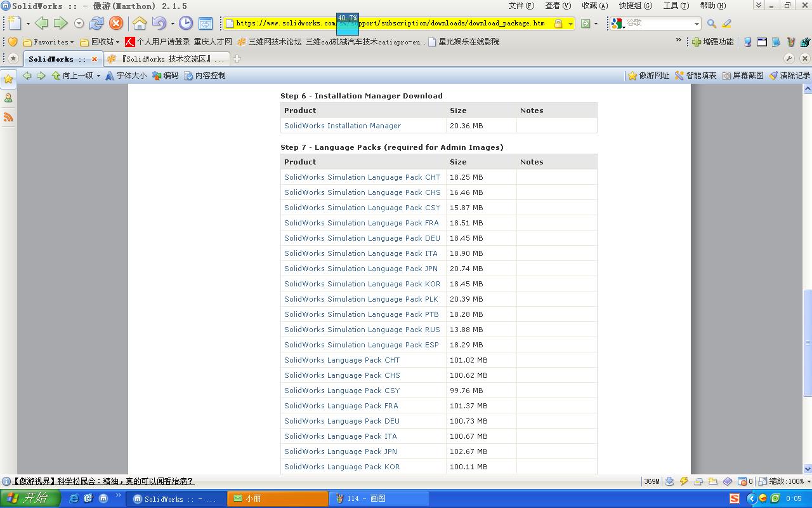Add a new tab with plus button

(x=237, y=59)
